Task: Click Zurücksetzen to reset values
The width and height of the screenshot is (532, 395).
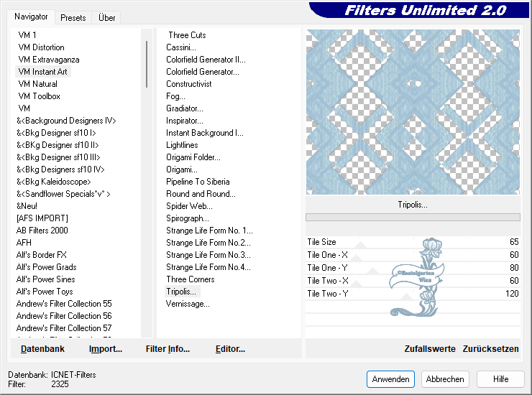Action: coord(490,349)
